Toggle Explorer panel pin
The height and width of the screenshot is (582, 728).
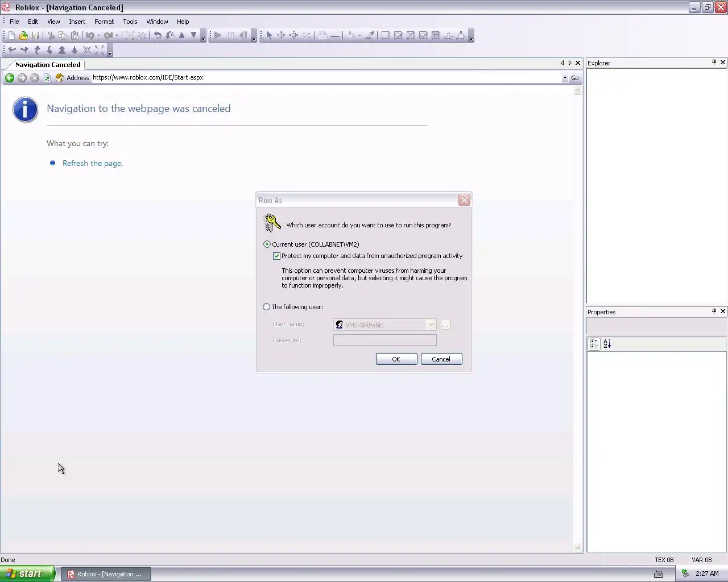[714, 63]
